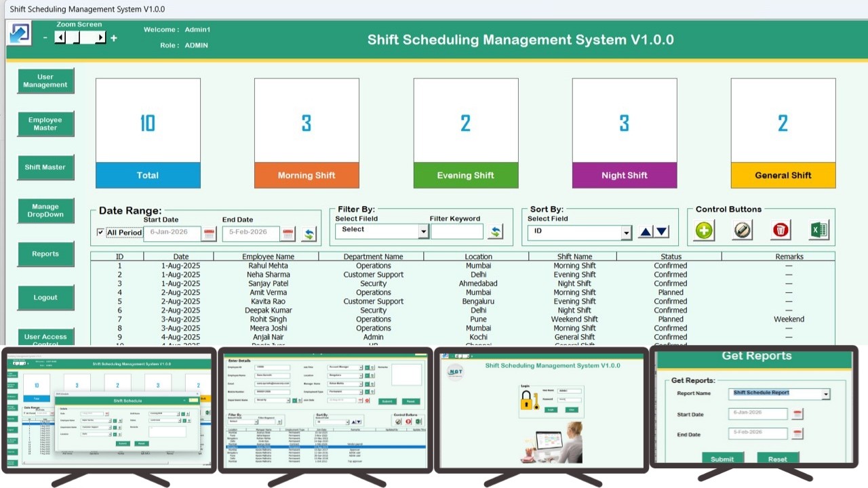Open the Shift Master menu
Image resolution: width=868 pixels, height=488 pixels.
click(x=45, y=167)
